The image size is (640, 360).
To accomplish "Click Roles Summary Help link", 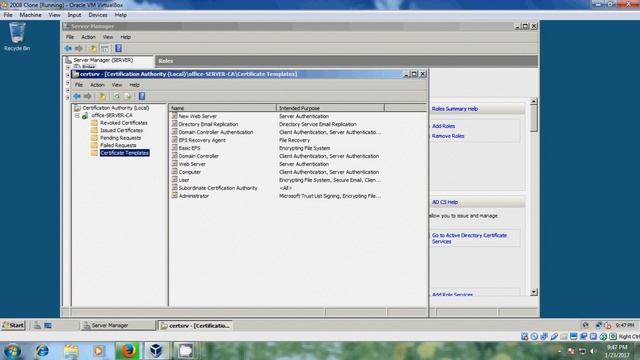I will (x=455, y=109).
